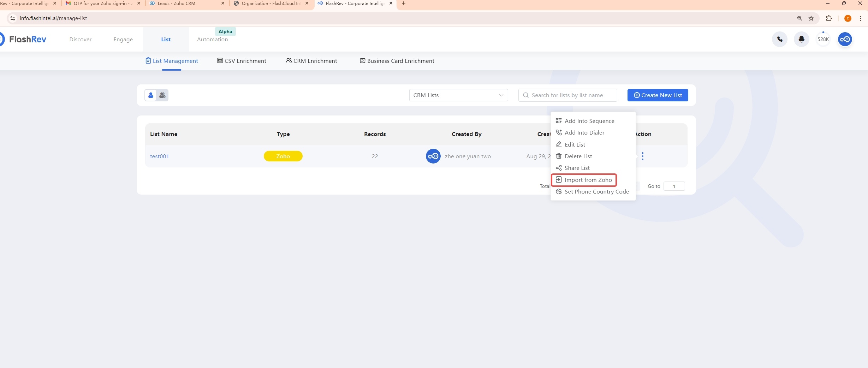Open the browser extensions puzzle icon

[829, 18]
